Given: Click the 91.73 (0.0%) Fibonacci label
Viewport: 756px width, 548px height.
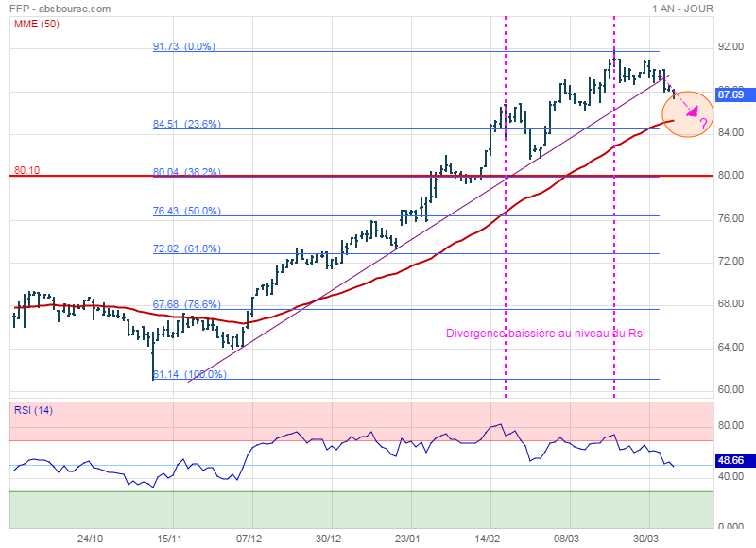Looking at the screenshot, I should (x=184, y=46).
